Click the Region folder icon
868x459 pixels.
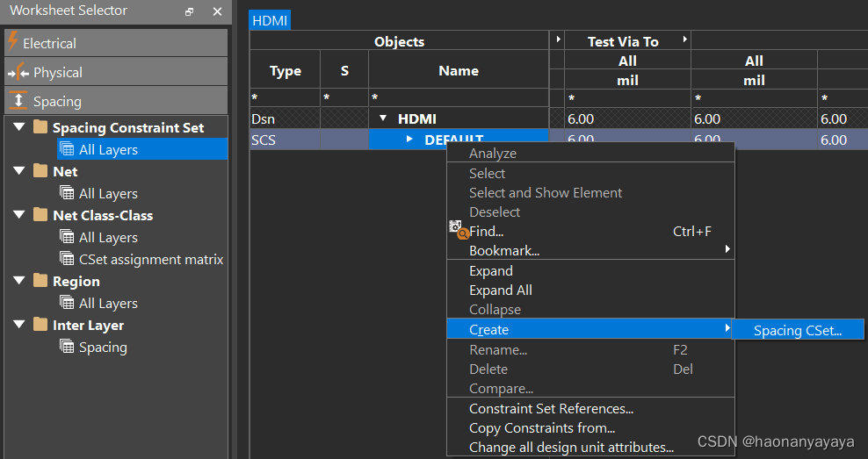pyautogui.click(x=40, y=280)
